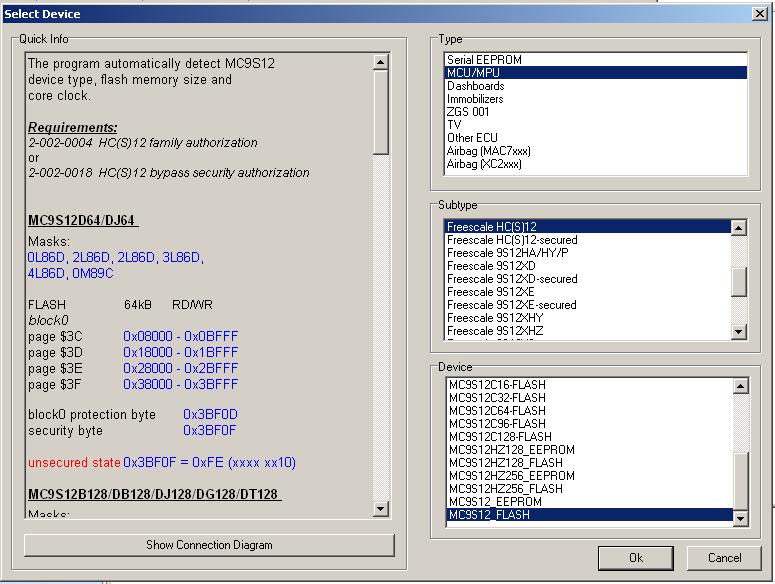The width and height of the screenshot is (775, 584).
Task: Click address range 0x38000 - 0x3BFFF
Action: pos(180,384)
